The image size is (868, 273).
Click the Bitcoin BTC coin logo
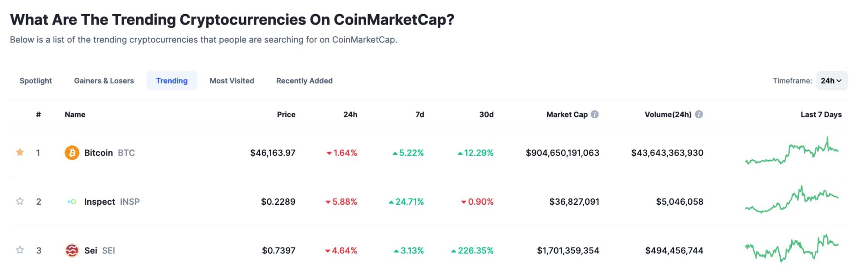(71, 153)
